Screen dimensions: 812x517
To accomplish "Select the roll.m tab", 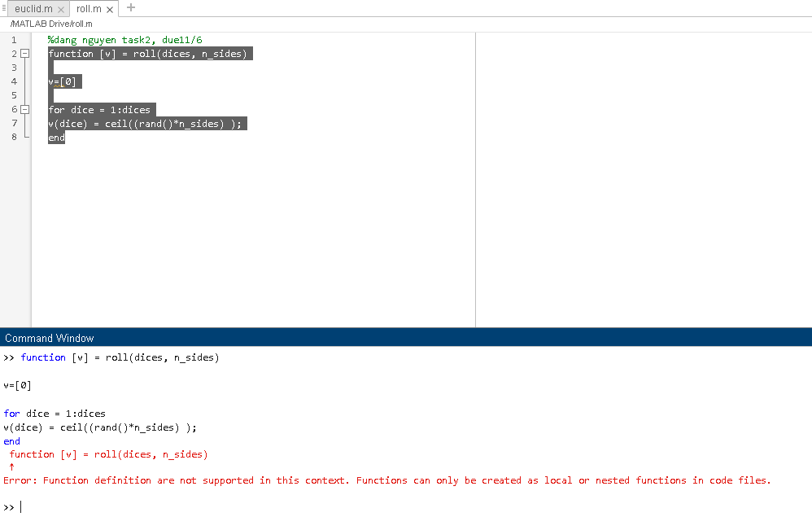I will 89,9.
